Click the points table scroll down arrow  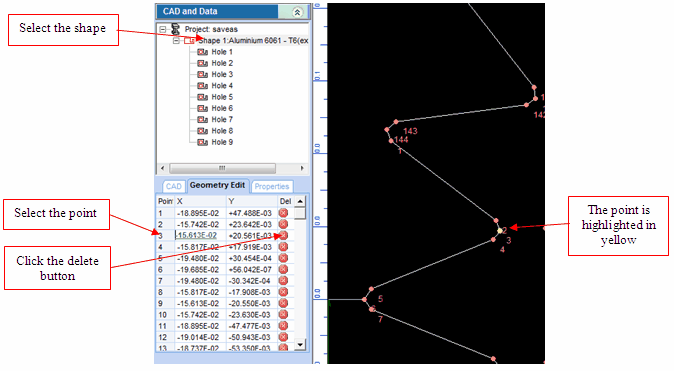pyautogui.click(x=300, y=344)
